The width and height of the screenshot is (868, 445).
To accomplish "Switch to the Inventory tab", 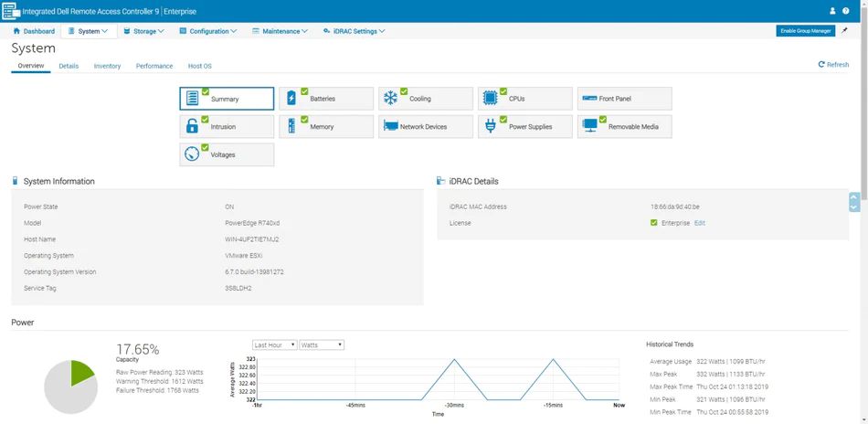I will pos(107,66).
